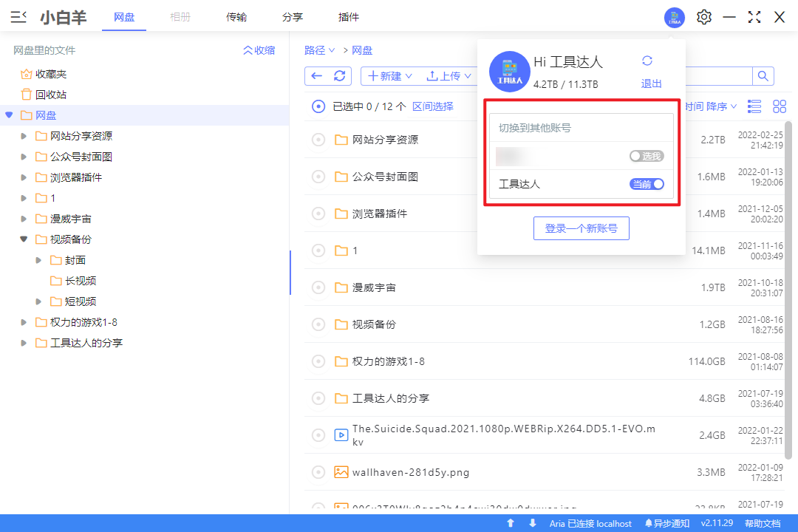Switch to list view layout icon

point(754,106)
